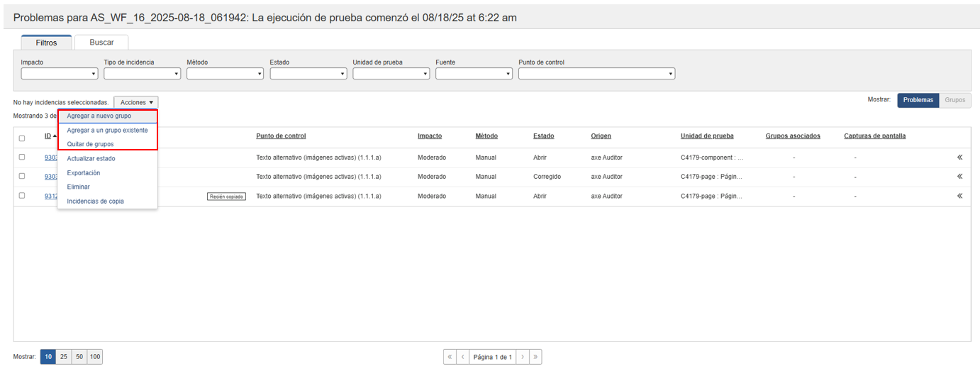The image size is (980, 369).
Task: Choose 'Agregar a nuevo grupo' menu option
Action: (99, 116)
